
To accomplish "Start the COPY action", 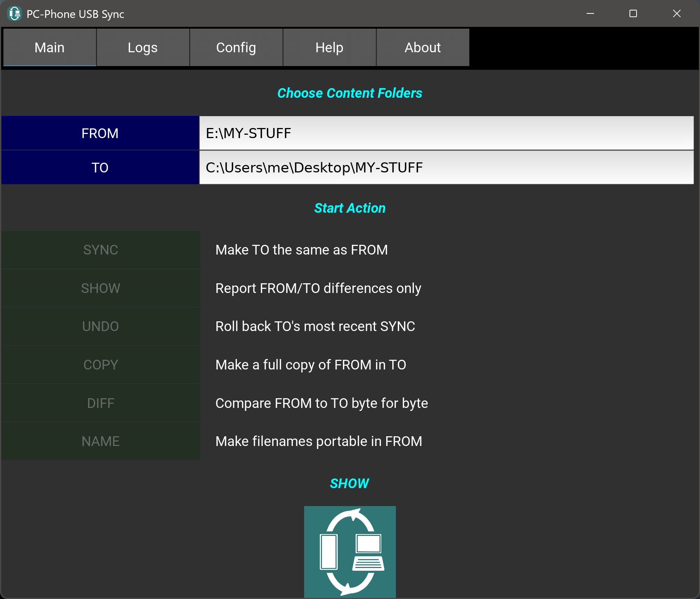I will [x=100, y=365].
